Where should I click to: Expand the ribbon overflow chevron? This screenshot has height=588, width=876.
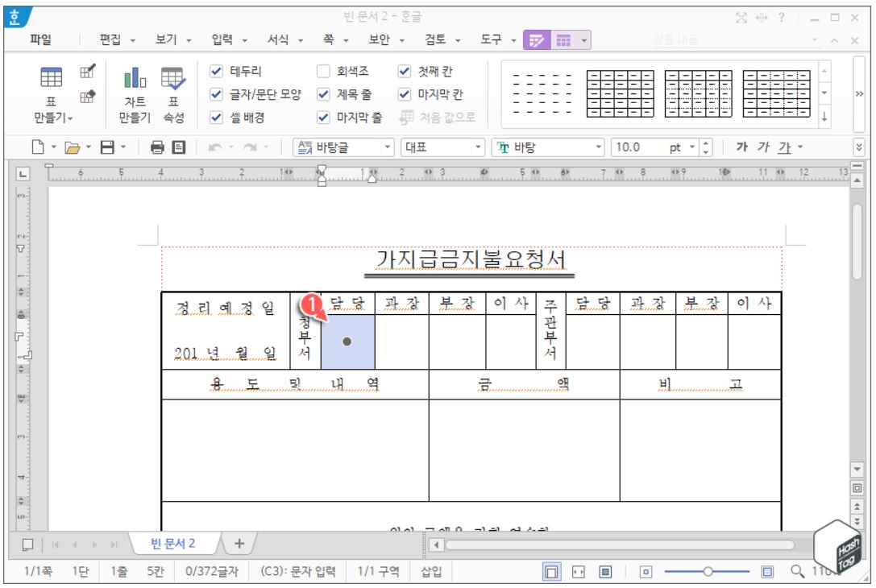[859, 93]
